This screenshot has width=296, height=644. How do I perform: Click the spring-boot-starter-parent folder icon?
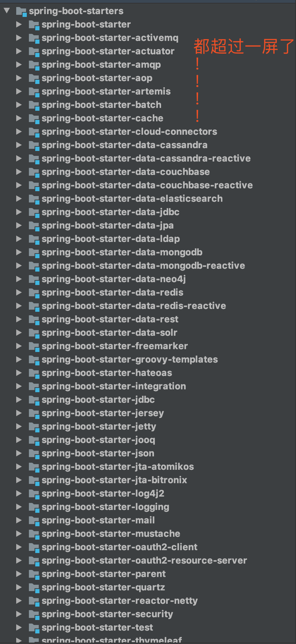34,575
